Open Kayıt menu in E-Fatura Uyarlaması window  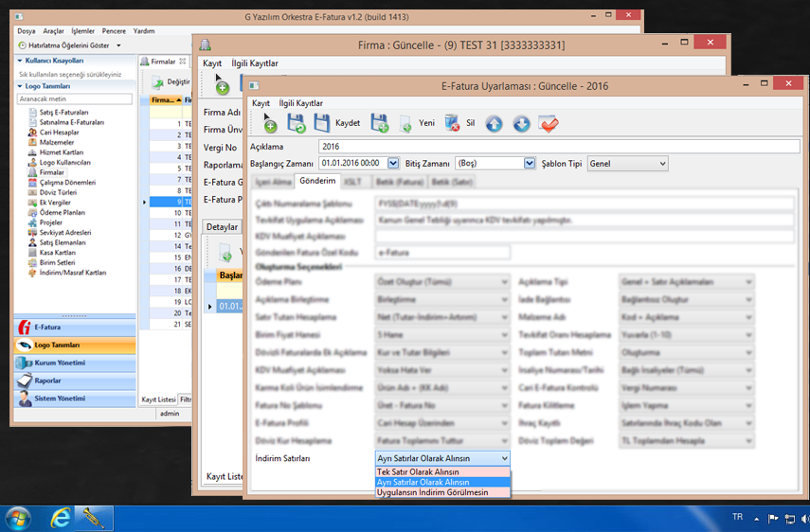[261, 103]
